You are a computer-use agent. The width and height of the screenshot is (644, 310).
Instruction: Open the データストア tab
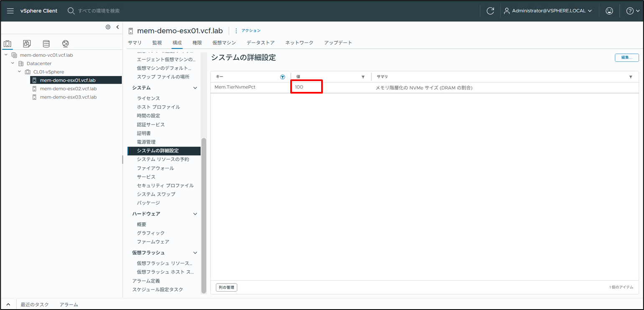tap(260, 42)
